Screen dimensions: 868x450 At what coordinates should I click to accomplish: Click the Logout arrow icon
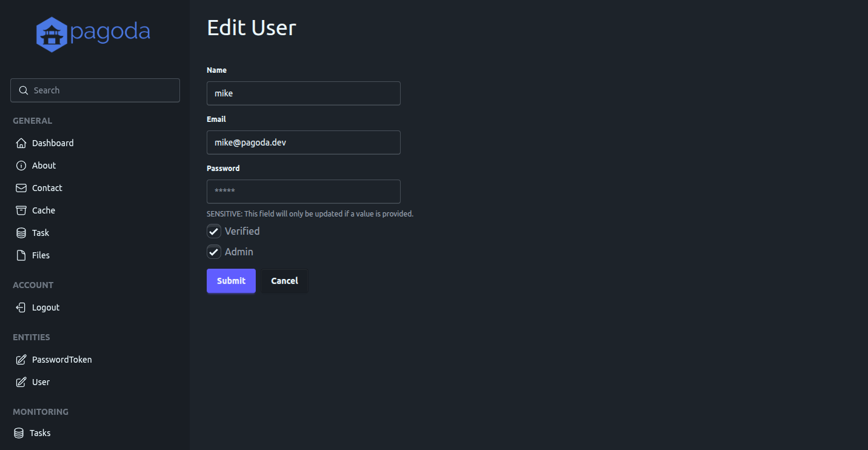[21, 307]
